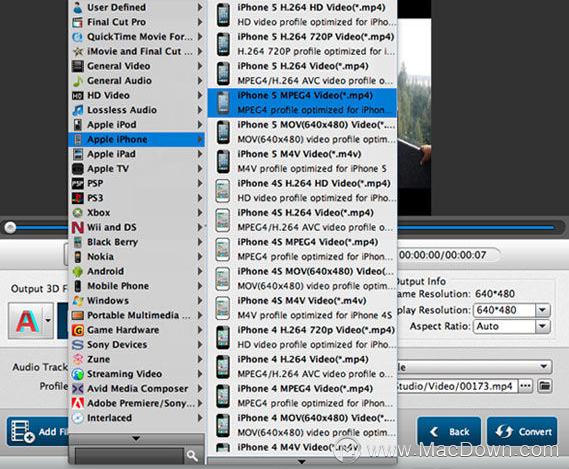Screen dimensions: 569x469
Task: Choose iPhone 5 H.264 720P Video profile
Action: point(302,44)
